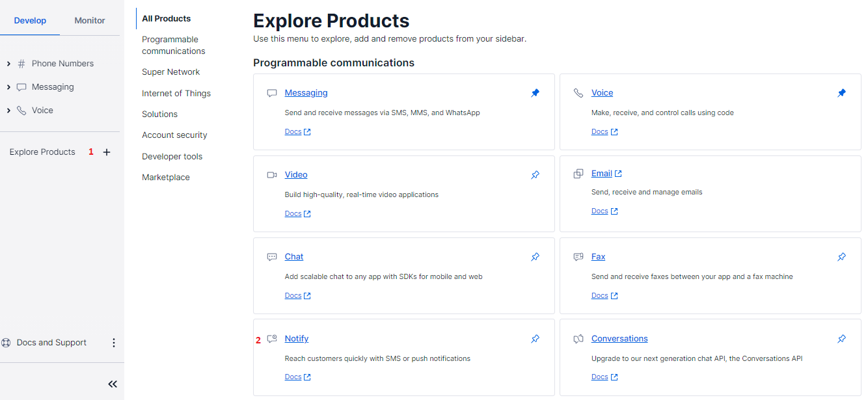Image resolution: width=868 pixels, height=400 pixels.
Task: Open the Messaging product link
Action: coord(306,93)
